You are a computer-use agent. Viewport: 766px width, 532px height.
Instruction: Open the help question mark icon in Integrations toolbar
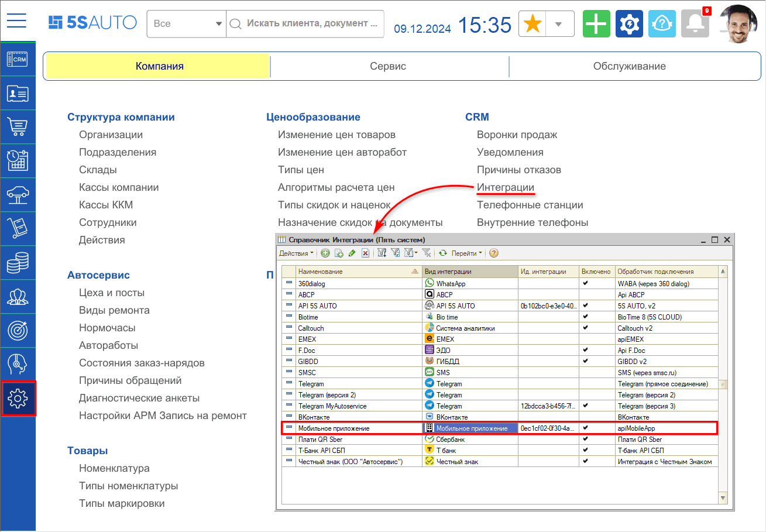[494, 253]
